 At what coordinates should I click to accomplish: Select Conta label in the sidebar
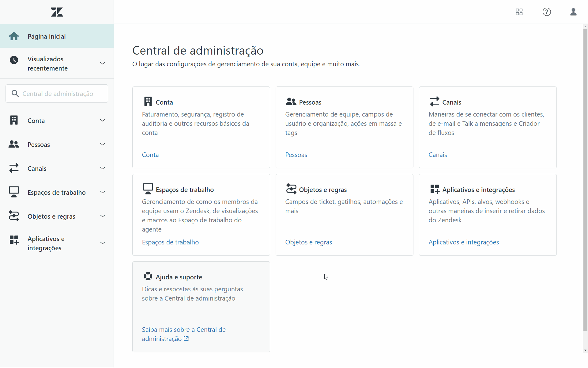point(36,121)
